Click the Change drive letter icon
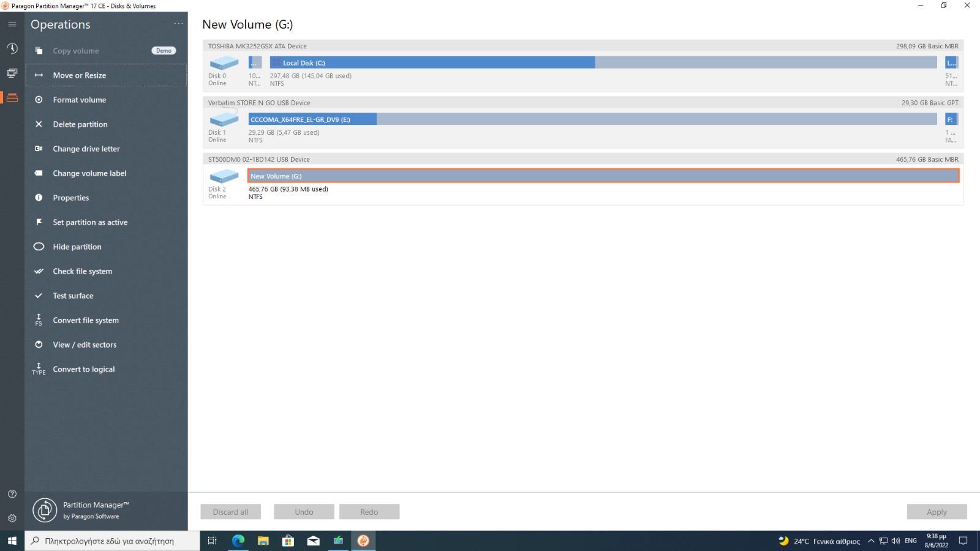The height and width of the screenshot is (551, 980). [x=39, y=149]
